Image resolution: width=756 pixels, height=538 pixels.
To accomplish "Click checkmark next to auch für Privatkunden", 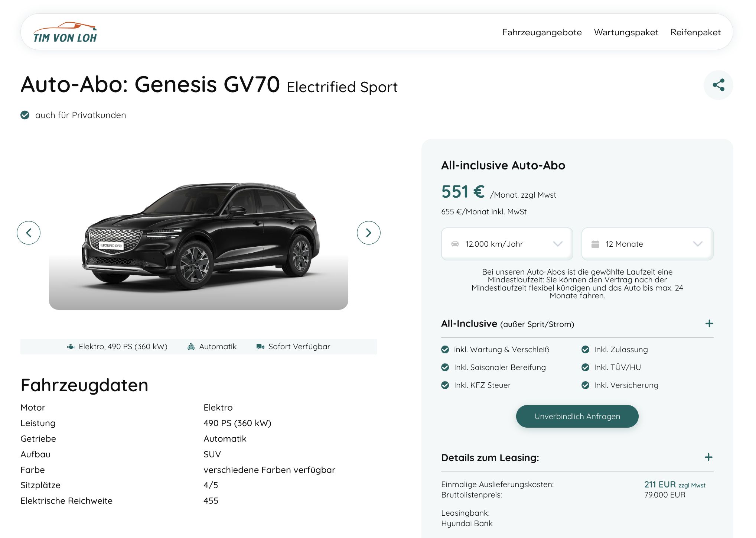I will pos(25,115).
